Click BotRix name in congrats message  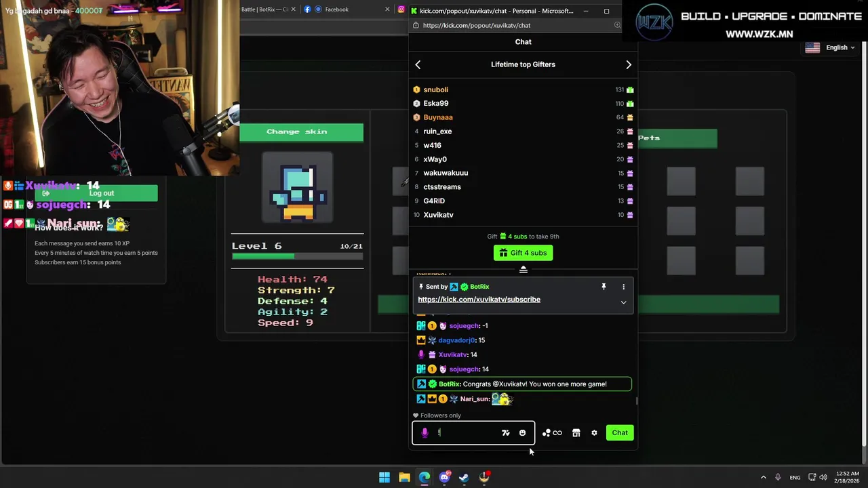pos(449,384)
